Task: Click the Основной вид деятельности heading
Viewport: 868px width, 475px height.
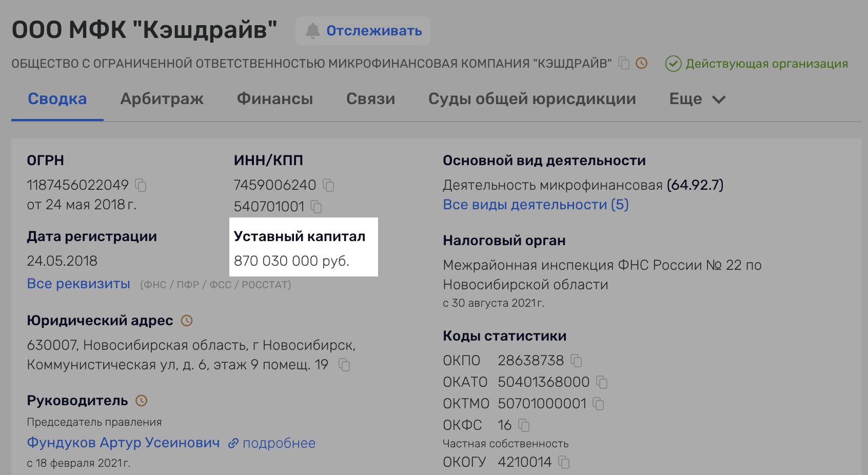Action: pyautogui.click(x=544, y=161)
